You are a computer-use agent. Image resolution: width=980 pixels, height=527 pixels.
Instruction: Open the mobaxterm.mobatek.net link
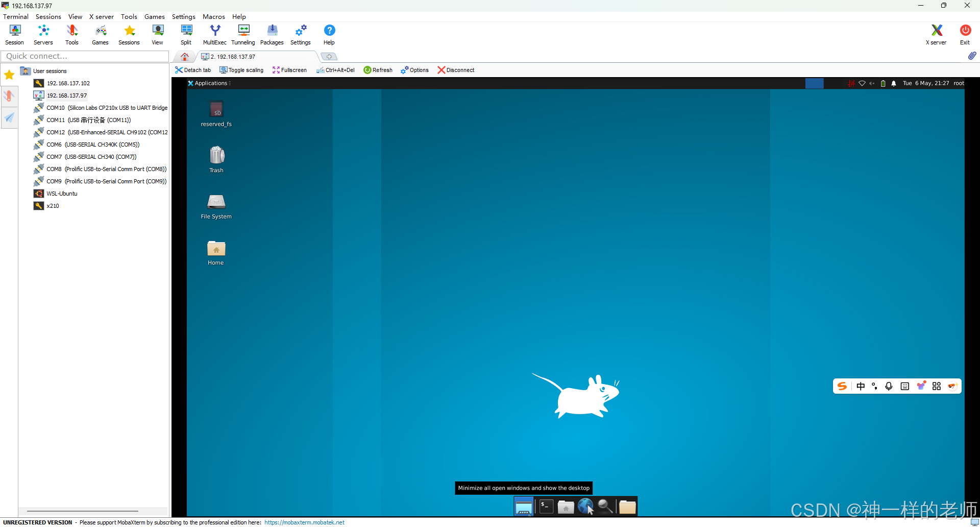(304, 522)
